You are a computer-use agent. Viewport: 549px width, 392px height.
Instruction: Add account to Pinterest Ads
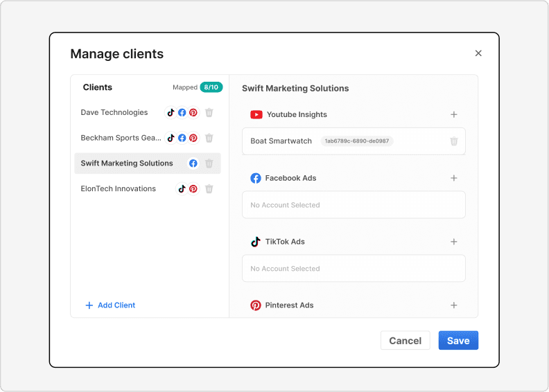454,305
